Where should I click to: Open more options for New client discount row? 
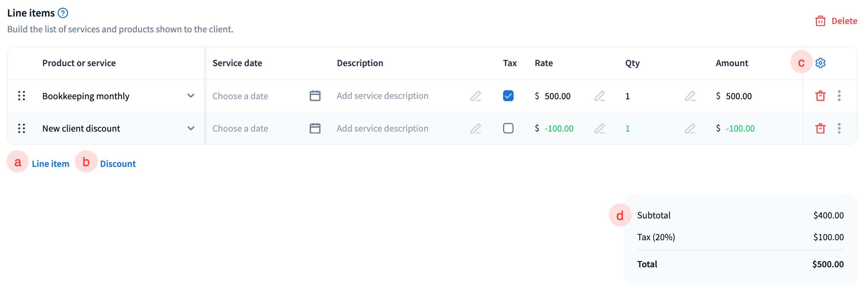839,129
